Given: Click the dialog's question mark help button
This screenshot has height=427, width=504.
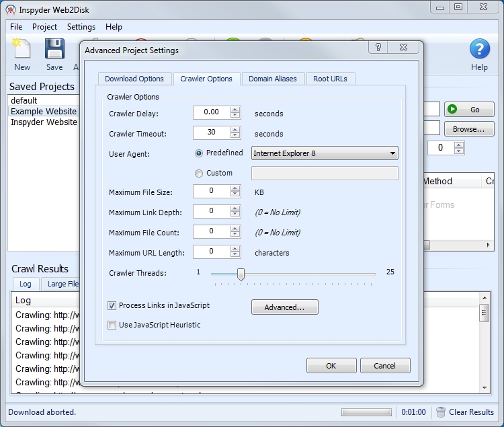Looking at the screenshot, I should [378, 47].
